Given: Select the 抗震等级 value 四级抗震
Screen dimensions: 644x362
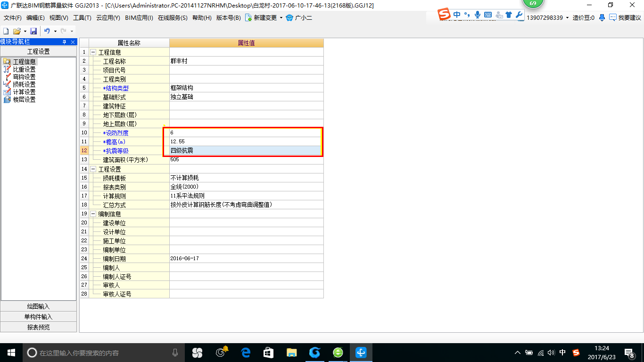Looking at the screenshot, I should [247, 151].
